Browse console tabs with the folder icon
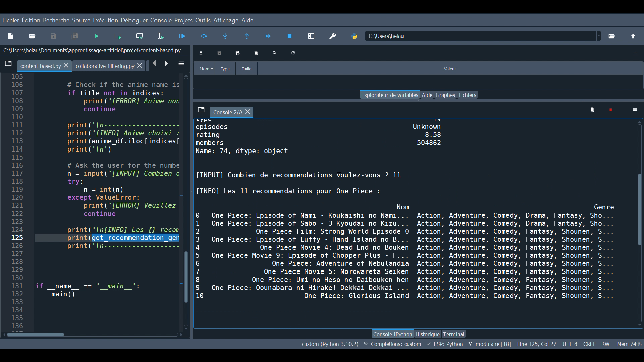The height and width of the screenshot is (362, 644). [x=201, y=110]
